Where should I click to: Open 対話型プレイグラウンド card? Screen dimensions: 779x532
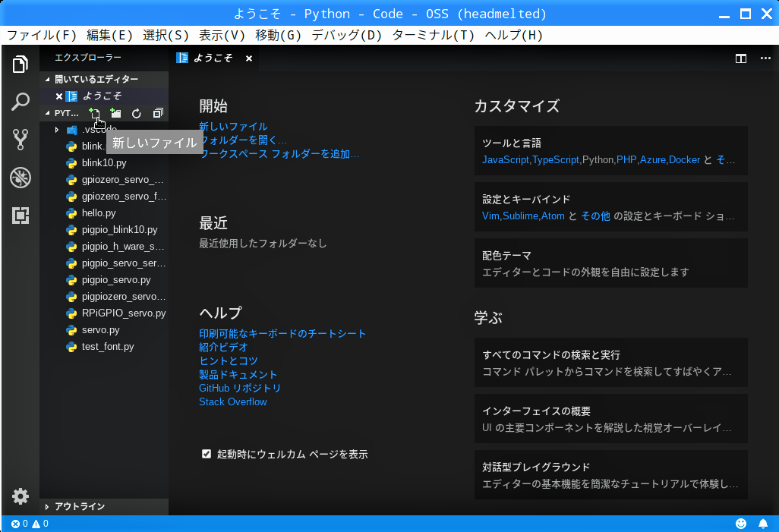click(610, 475)
